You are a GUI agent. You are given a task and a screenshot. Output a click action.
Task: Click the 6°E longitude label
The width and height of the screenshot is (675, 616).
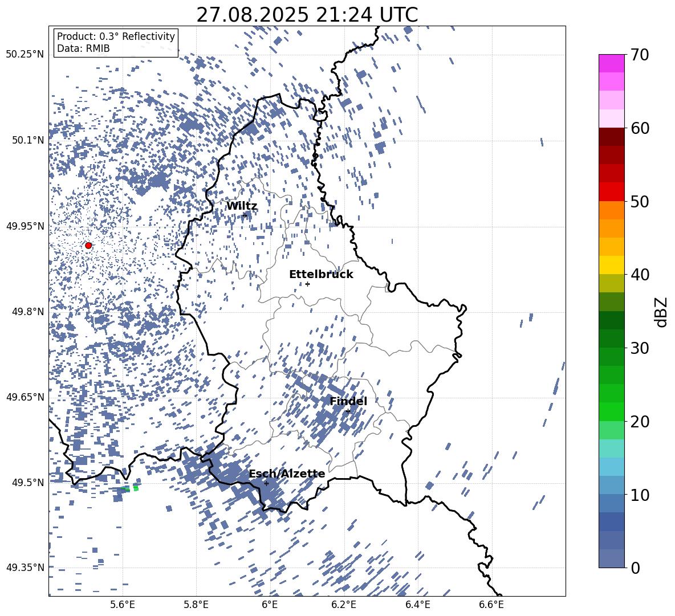[x=270, y=605]
